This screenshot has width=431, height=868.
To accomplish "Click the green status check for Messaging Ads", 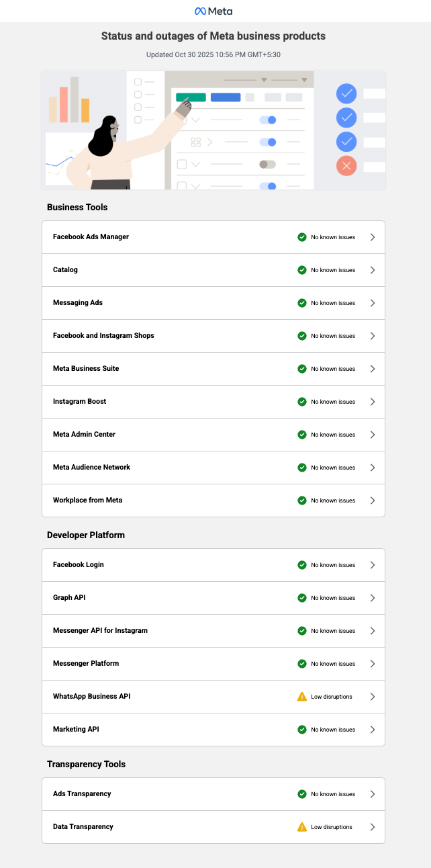I will click(x=302, y=303).
